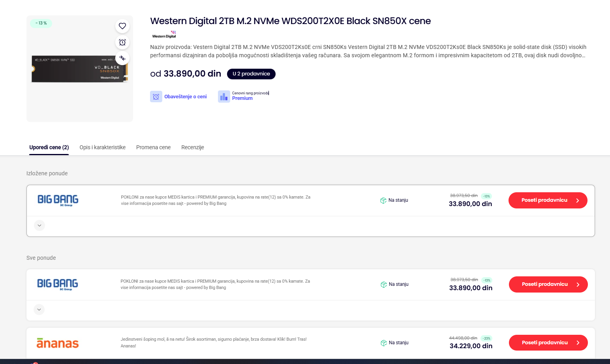Click the heart wishlist icon
610x364 pixels.
pos(122,26)
